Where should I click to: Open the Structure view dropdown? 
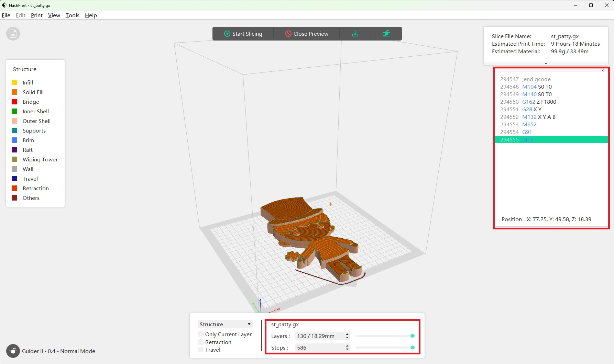click(x=225, y=324)
